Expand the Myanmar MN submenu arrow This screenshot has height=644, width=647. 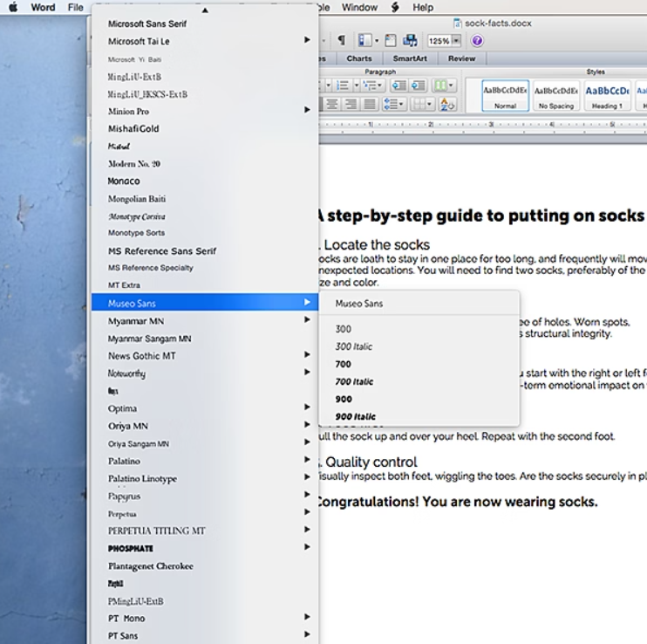coord(307,319)
